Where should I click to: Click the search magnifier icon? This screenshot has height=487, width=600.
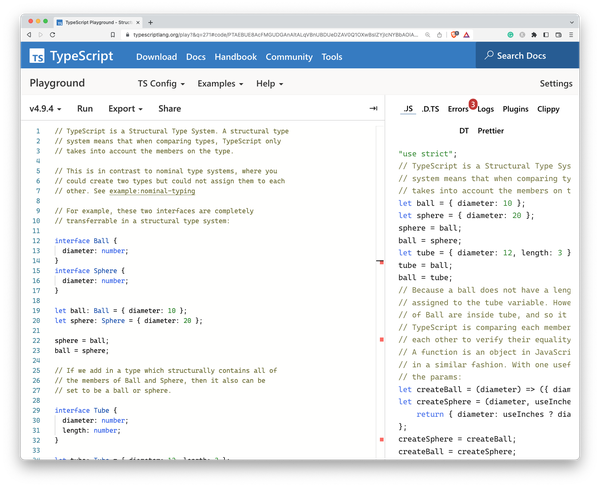[488, 57]
